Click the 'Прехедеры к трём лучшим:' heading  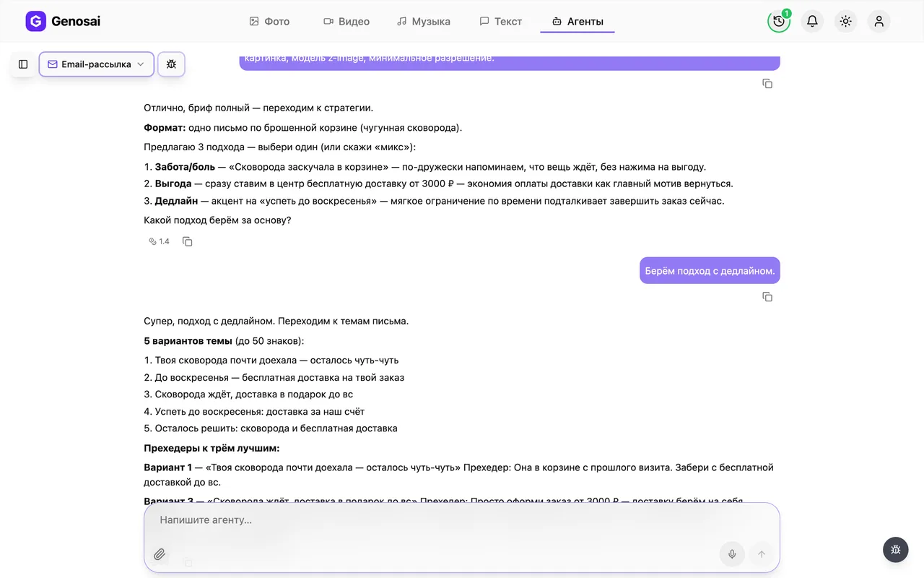212,448
